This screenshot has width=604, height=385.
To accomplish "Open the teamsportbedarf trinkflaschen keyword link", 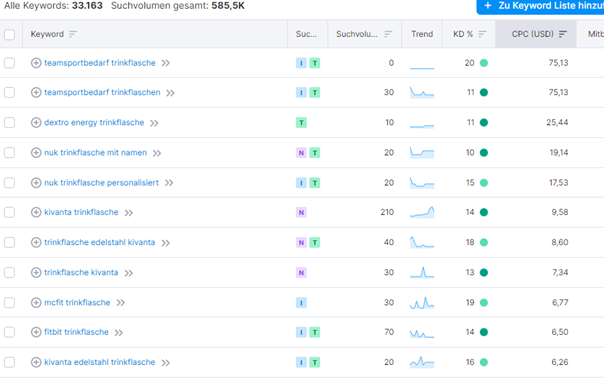I will tap(102, 92).
